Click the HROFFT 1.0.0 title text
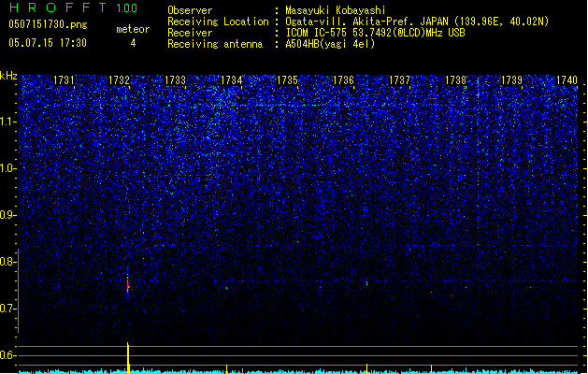Viewport: 588px width, 374px height. click(x=74, y=7)
